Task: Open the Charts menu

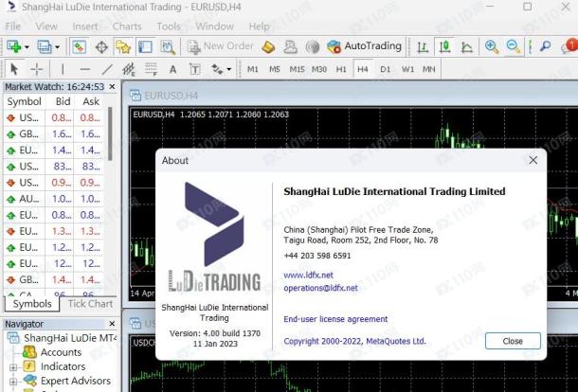Action: click(x=127, y=27)
